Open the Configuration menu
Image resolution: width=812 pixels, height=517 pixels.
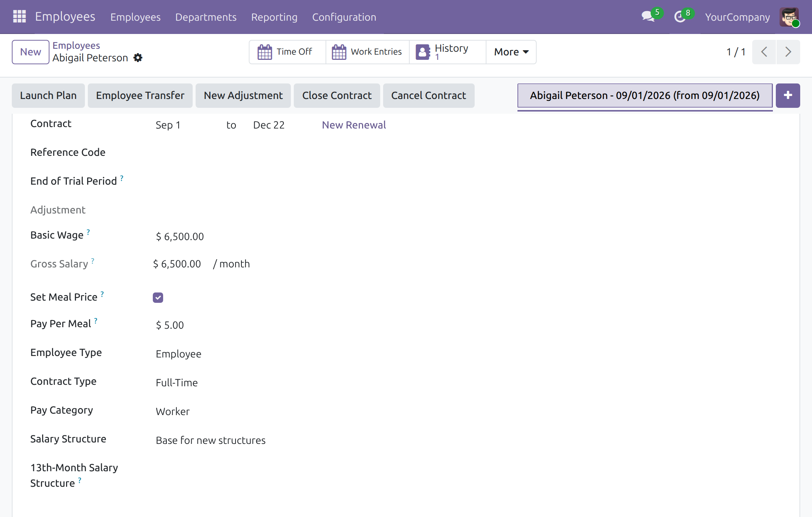(x=344, y=17)
